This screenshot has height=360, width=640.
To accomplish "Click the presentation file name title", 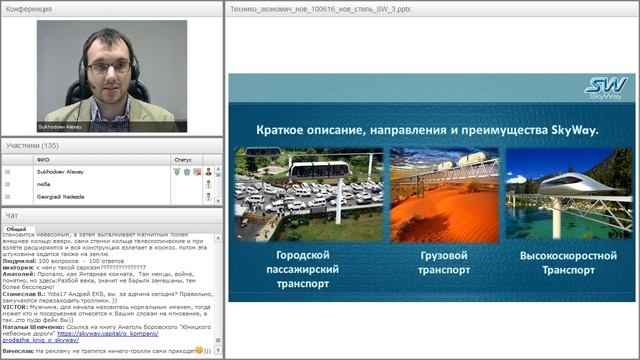I will pos(320,9).
